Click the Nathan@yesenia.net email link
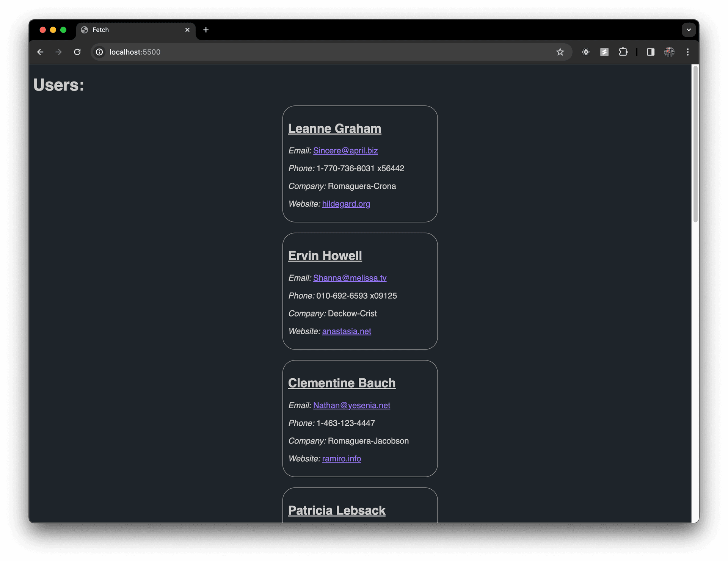The height and width of the screenshot is (561, 728). (351, 406)
